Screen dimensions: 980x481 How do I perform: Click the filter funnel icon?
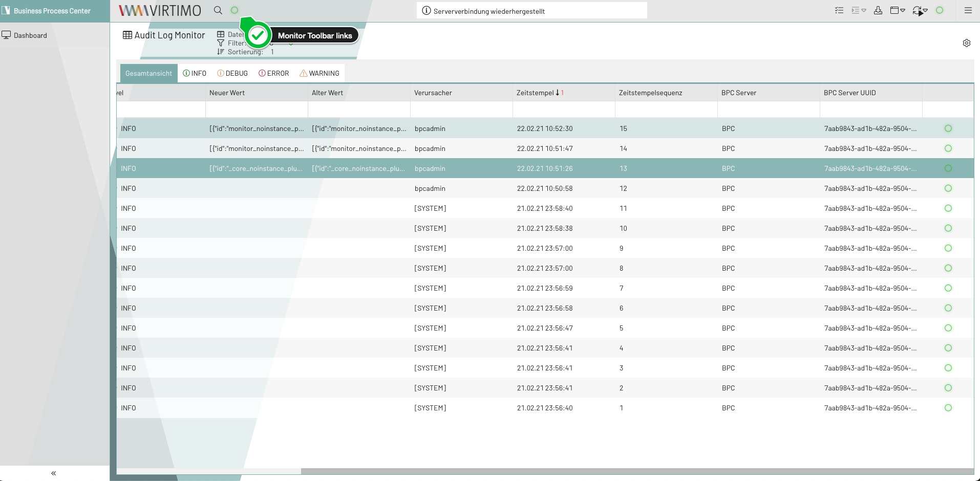click(221, 43)
